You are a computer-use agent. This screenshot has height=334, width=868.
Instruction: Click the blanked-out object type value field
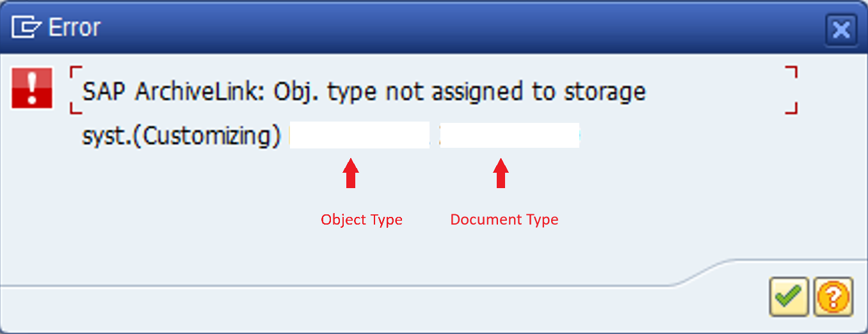point(360,135)
